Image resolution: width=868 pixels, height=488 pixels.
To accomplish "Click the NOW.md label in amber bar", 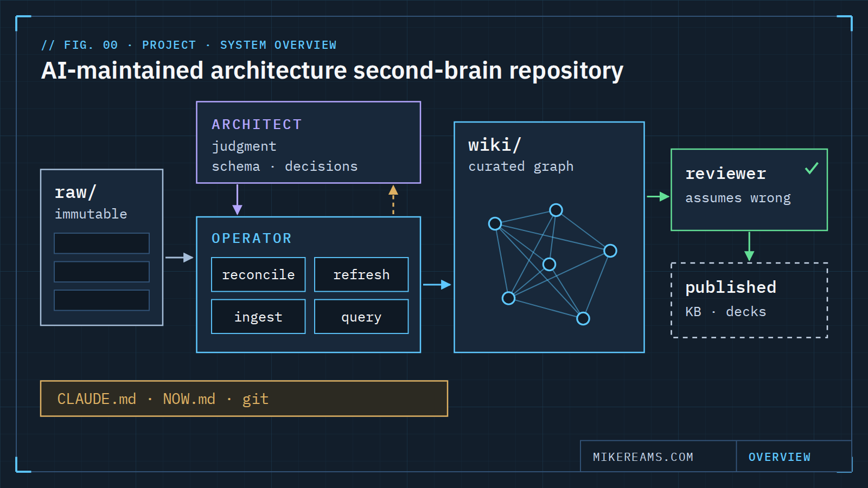I will 189,399.
